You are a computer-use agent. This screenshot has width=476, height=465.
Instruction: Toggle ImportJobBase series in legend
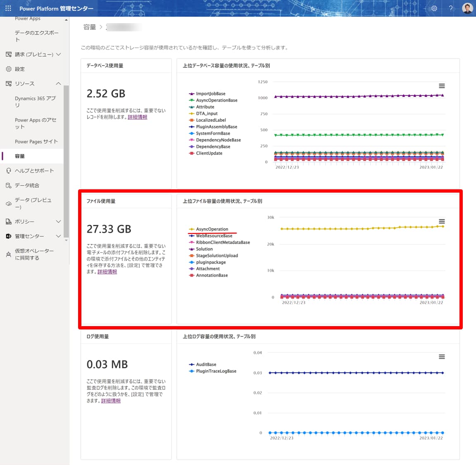[207, 93]
